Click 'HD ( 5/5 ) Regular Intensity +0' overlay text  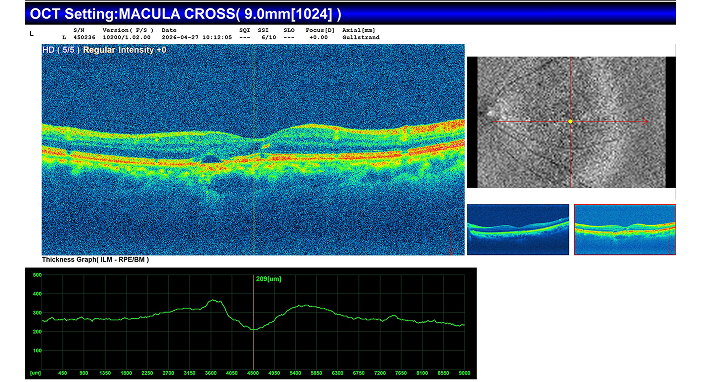click(104, 50)
